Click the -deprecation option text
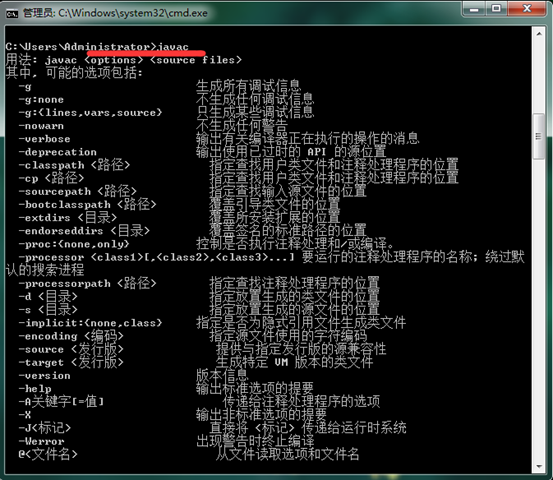This screenshot has width=553, height=480. pyautogui.click(x=57, y=152)
